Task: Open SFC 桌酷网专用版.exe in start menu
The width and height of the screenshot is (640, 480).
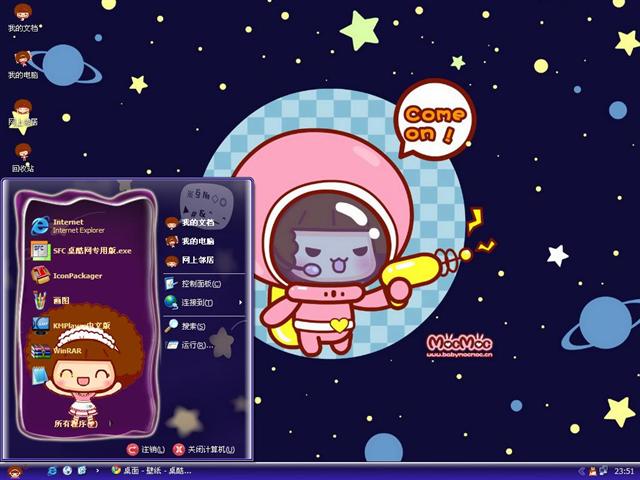Action: tap(81, 251)
